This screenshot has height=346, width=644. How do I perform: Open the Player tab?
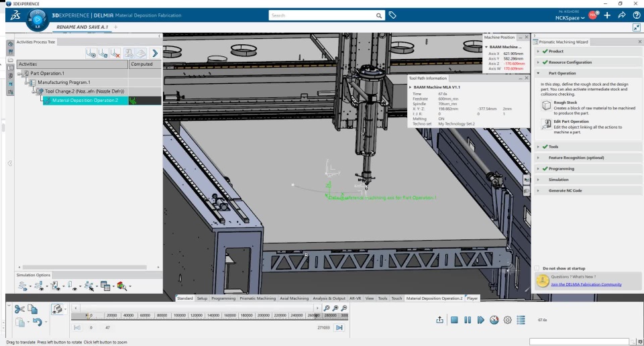[472, 298]
